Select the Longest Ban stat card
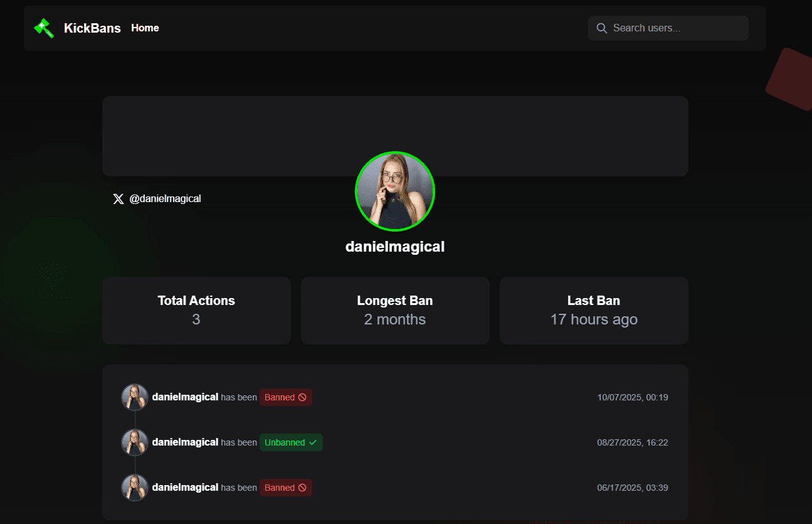The height and width of the screenshot is (524, 812). pos(395,311)
